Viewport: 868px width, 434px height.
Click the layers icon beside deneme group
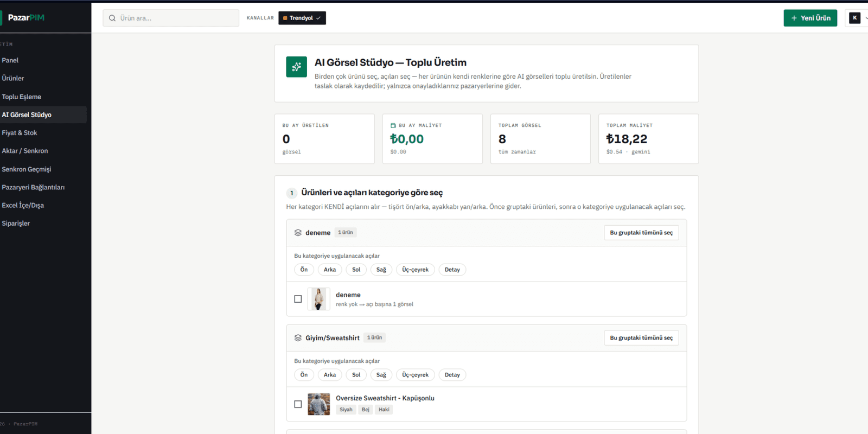coord(298,233)
